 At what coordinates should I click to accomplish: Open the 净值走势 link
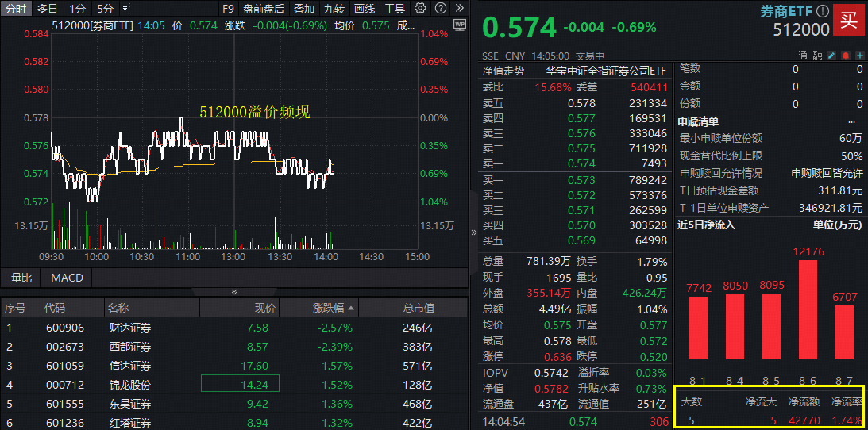point(503,71)
